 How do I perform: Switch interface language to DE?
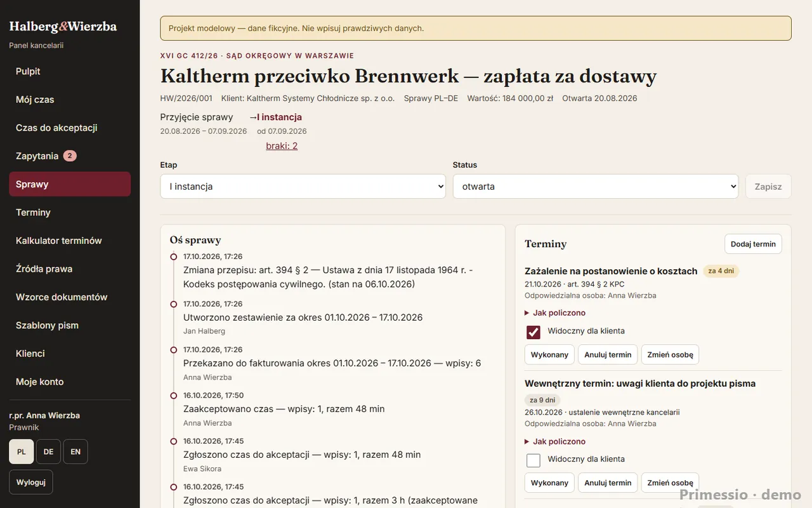click(x=48, y=451)
